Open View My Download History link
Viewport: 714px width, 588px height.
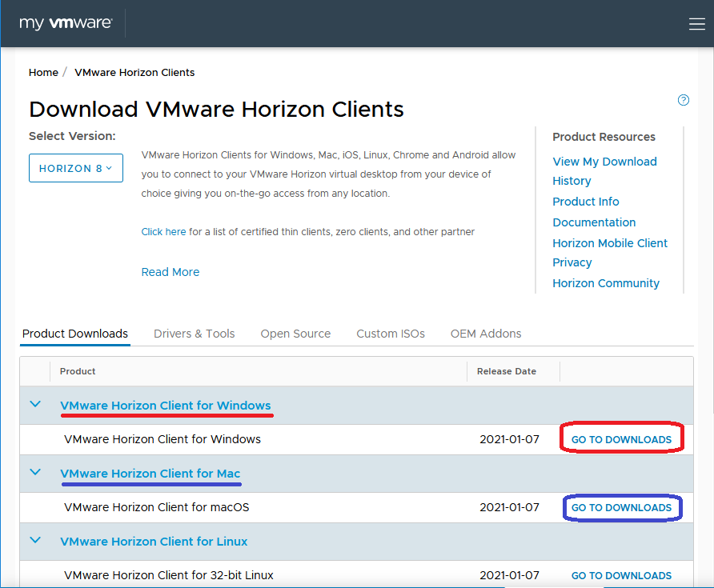tap(604, 171)
